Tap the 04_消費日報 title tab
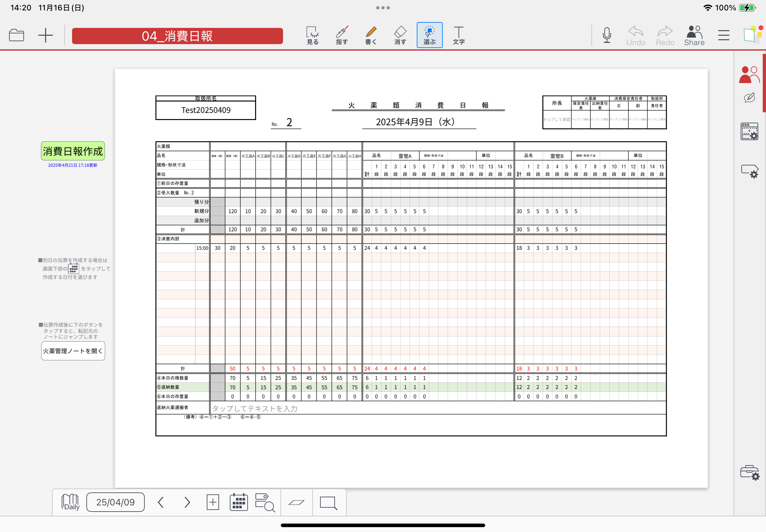Image resolution: width=766 pixels, height=532 pixels. pos(177,36)
